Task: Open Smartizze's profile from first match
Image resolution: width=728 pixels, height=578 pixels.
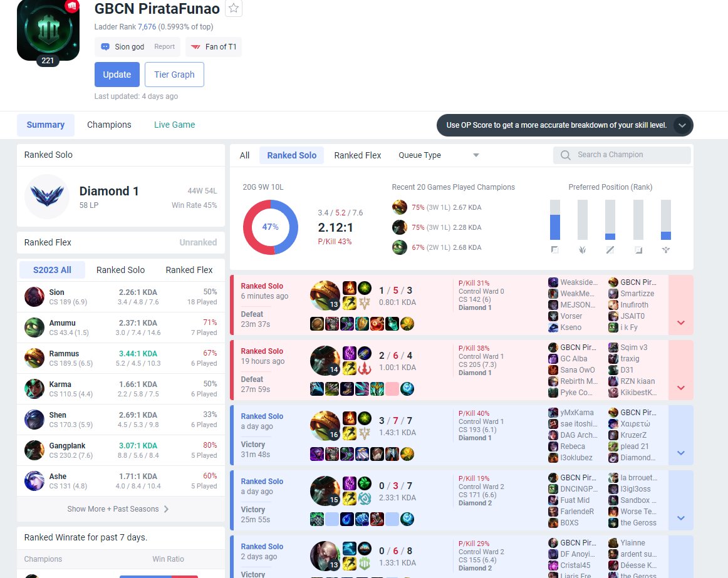Action: point(637,294)
